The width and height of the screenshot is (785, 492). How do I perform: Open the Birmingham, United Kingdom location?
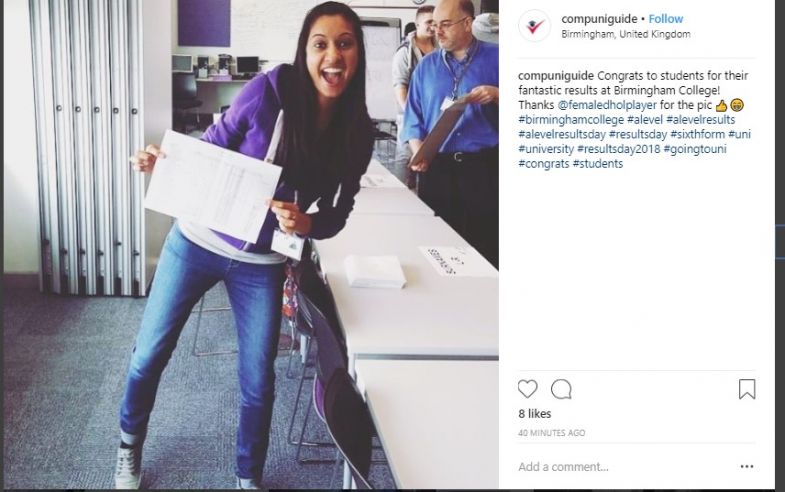(626, 34)
